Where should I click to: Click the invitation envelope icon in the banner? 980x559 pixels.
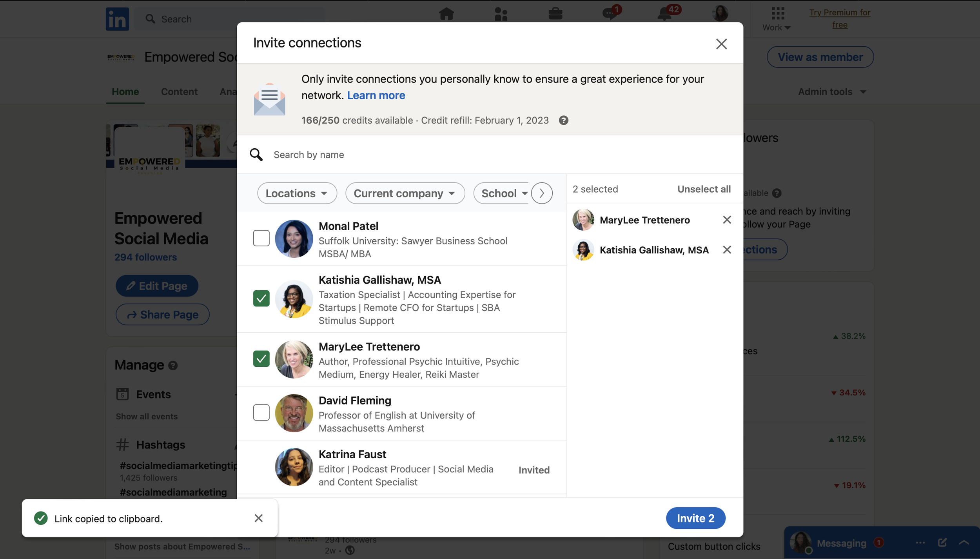pos(269,99)
